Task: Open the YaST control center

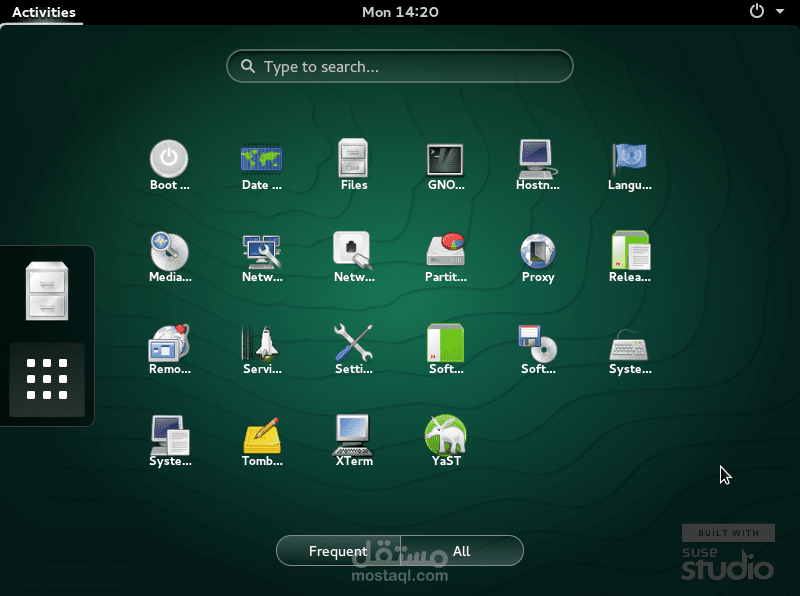Action: pos(445,437)
